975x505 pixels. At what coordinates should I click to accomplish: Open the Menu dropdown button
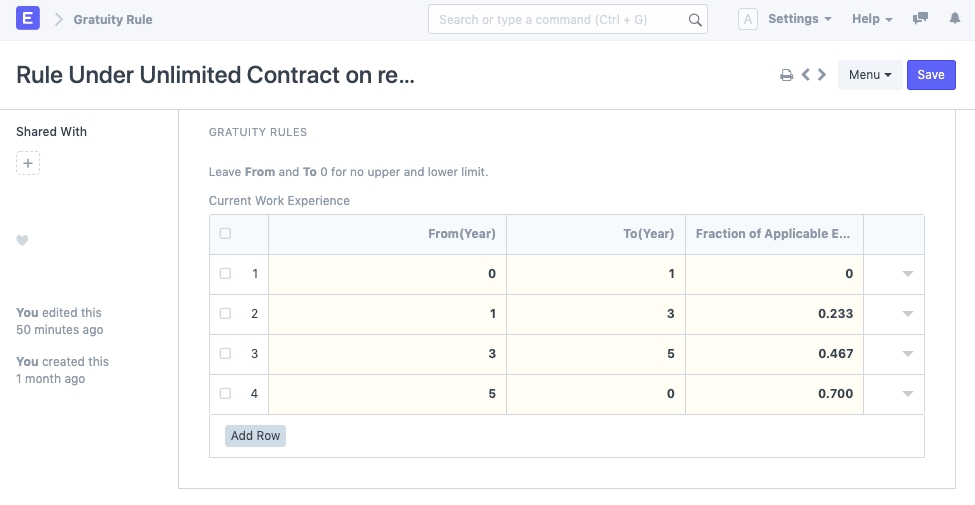pos(870,75)
